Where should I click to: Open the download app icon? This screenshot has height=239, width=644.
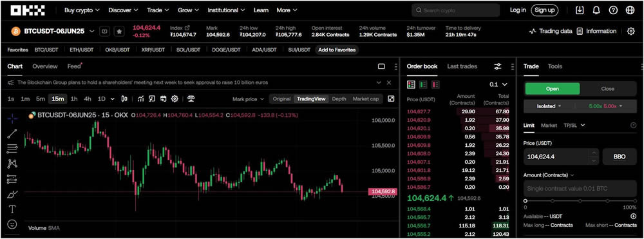coord(580,10)
